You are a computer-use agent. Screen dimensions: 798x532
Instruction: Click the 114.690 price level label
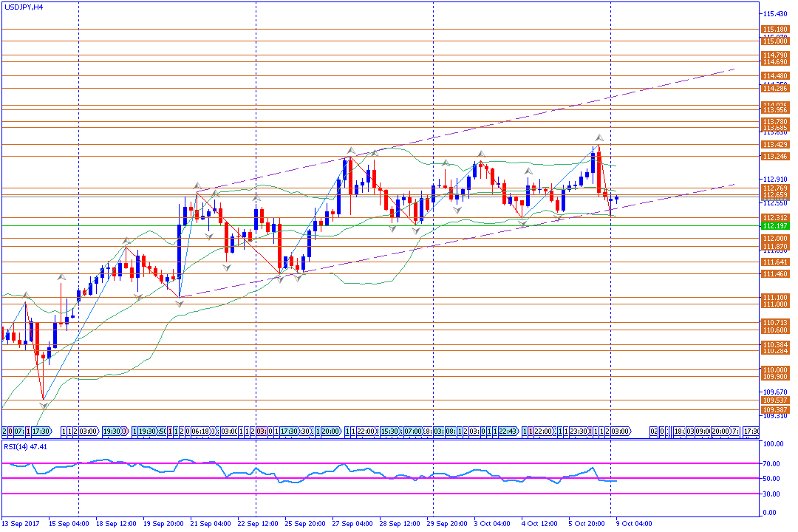[x=775, y=61]
